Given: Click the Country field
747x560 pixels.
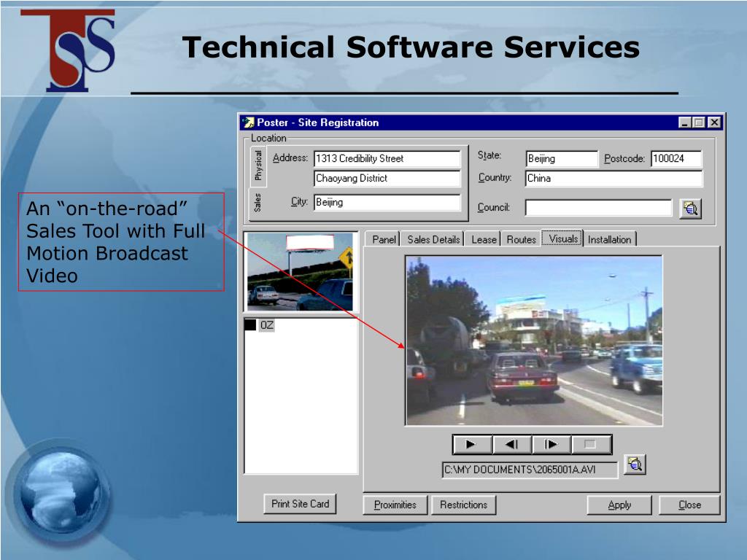Looking at the screenshot, I should pos(614,179).
